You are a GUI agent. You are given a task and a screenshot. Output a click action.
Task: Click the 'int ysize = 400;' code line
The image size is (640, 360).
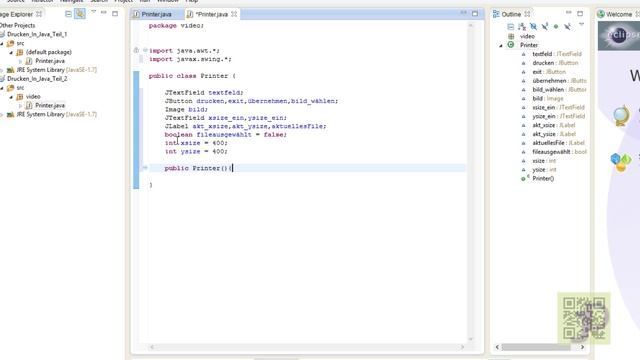(x=196, y=151)
